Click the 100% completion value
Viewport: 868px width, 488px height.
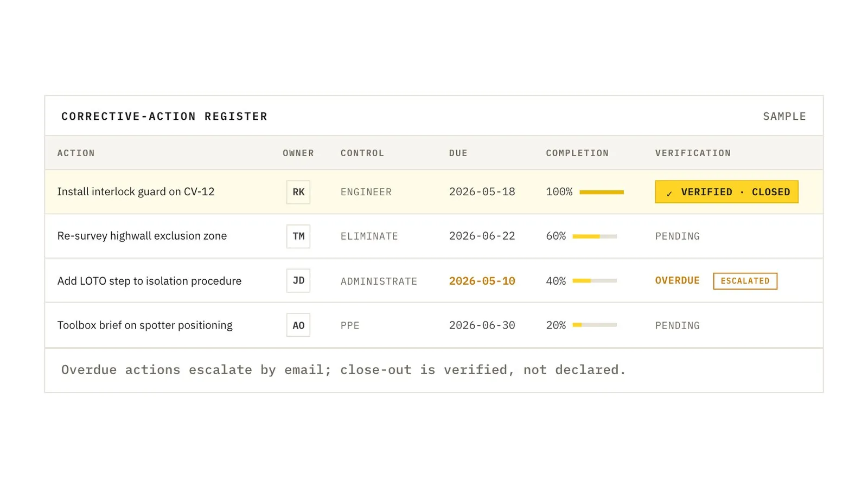tap(559, 191)
